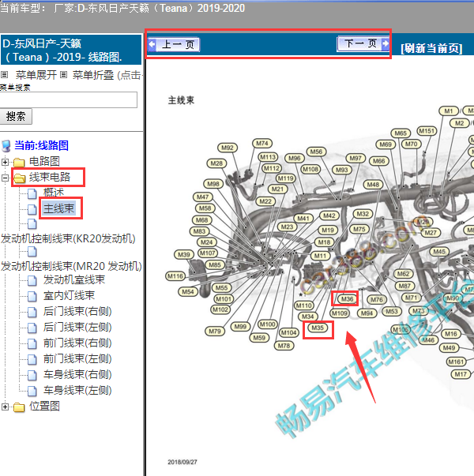Open 发动机控制线束(KR20发动机) page

pos(68,238)
